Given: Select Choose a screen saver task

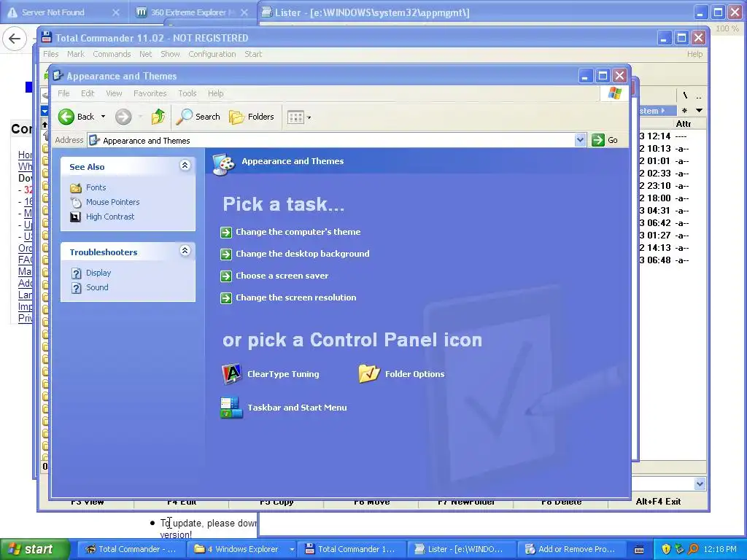Looking at the screenshot, I should click(x=282, y=276).
